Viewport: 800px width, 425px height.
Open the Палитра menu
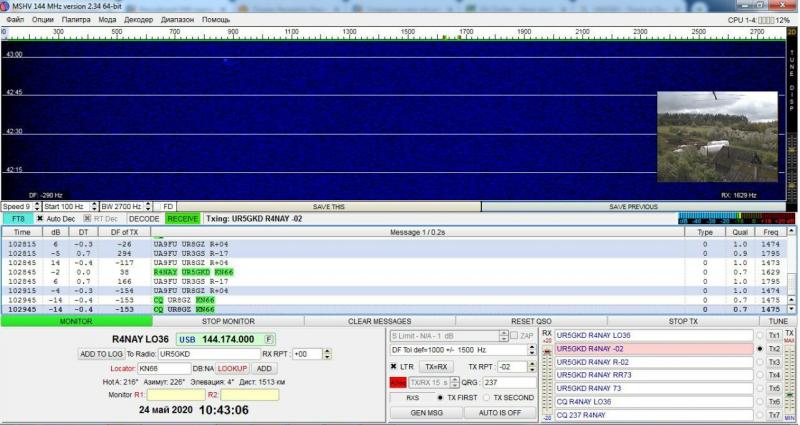coord(75,19)
